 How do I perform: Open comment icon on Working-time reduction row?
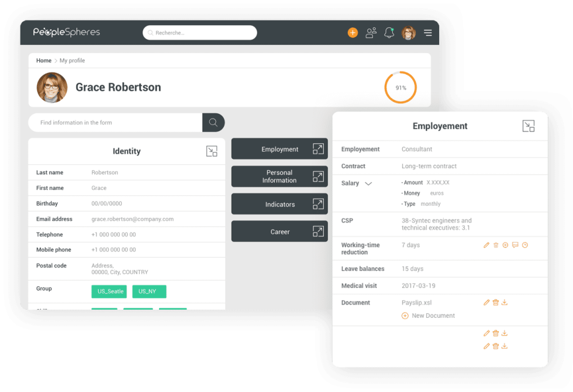coord(515,245)
